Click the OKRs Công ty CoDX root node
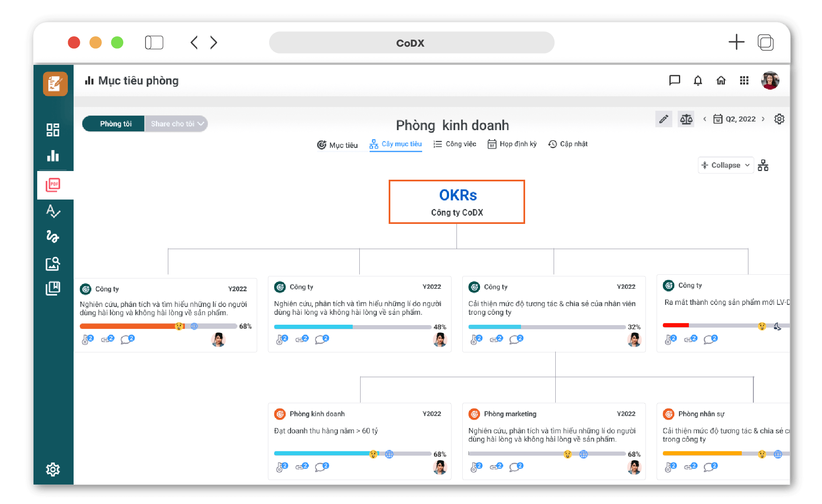Image resolution: width=822 pixels, height=504 pixels. point(457,202)
